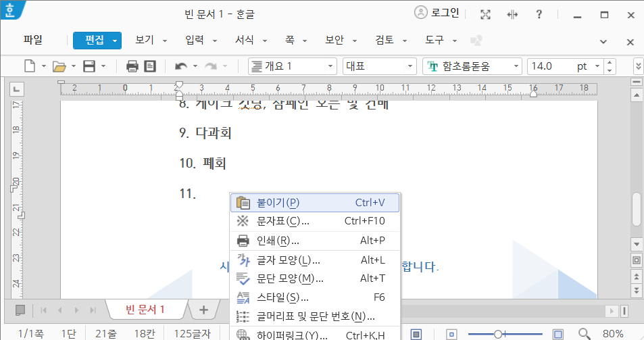
Task: Expand the 편집 menu dropdown arrow
Action: click(x=115, y=41)
